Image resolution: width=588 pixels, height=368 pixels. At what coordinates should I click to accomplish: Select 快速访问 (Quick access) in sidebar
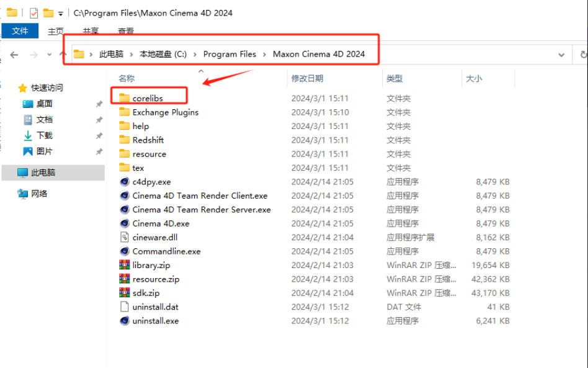click(x=47, y=88)
